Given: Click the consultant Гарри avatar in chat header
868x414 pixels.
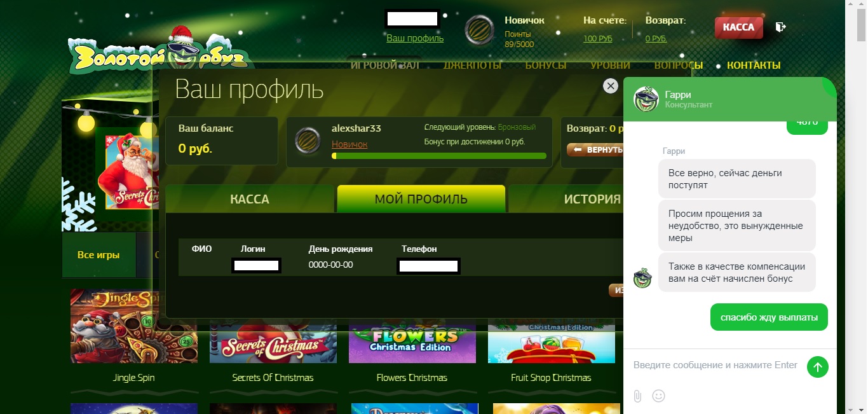Looking at the screenshot, I should click(x=646, y=99).
